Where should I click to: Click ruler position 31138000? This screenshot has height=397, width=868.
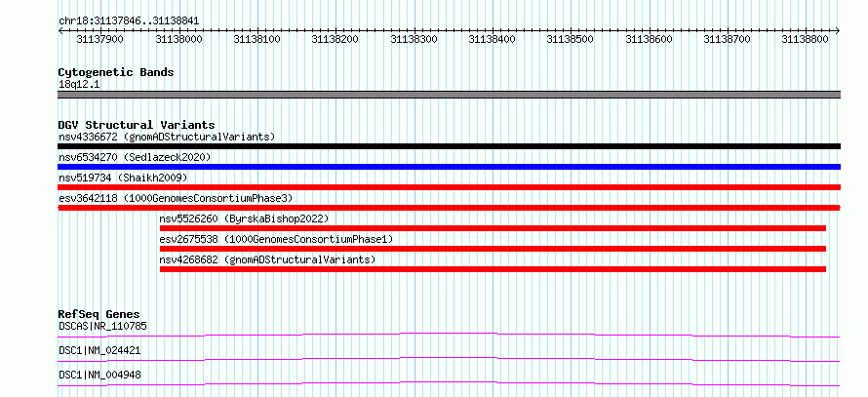pyautogui.click(x=178, y=39)
